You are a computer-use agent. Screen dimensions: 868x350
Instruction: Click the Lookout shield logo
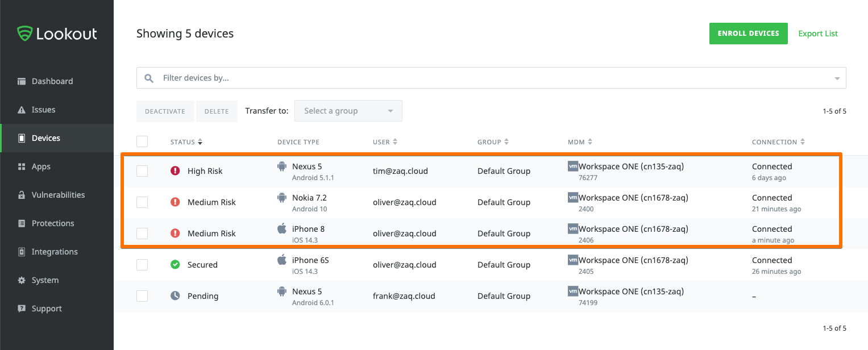pos(24,34)
